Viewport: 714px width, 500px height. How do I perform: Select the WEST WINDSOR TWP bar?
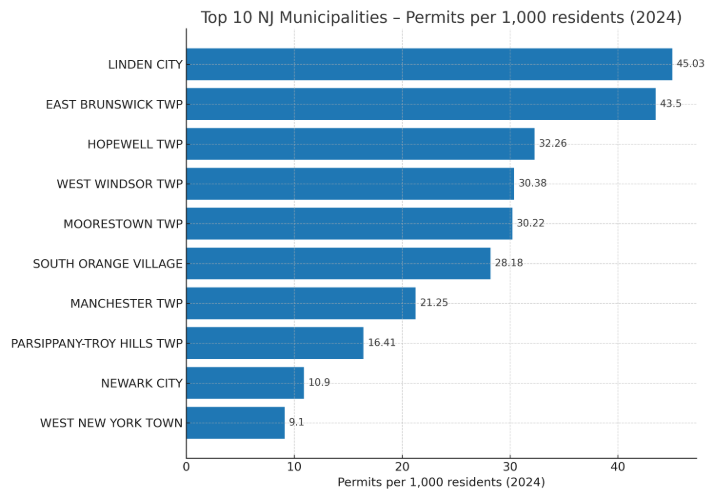tap(350, 183)
